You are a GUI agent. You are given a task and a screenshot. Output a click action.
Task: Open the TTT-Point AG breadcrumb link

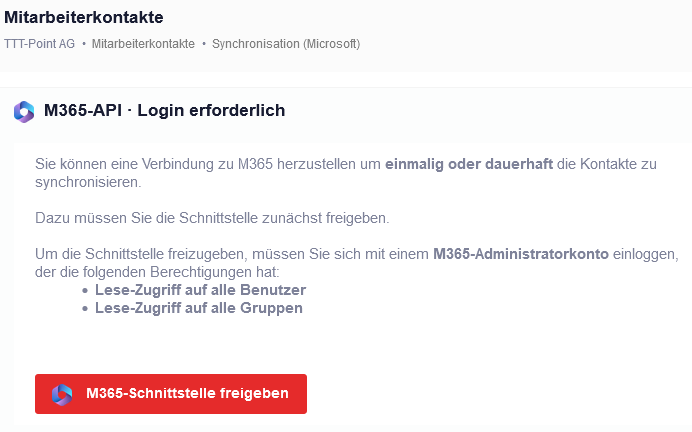[39, 44]
